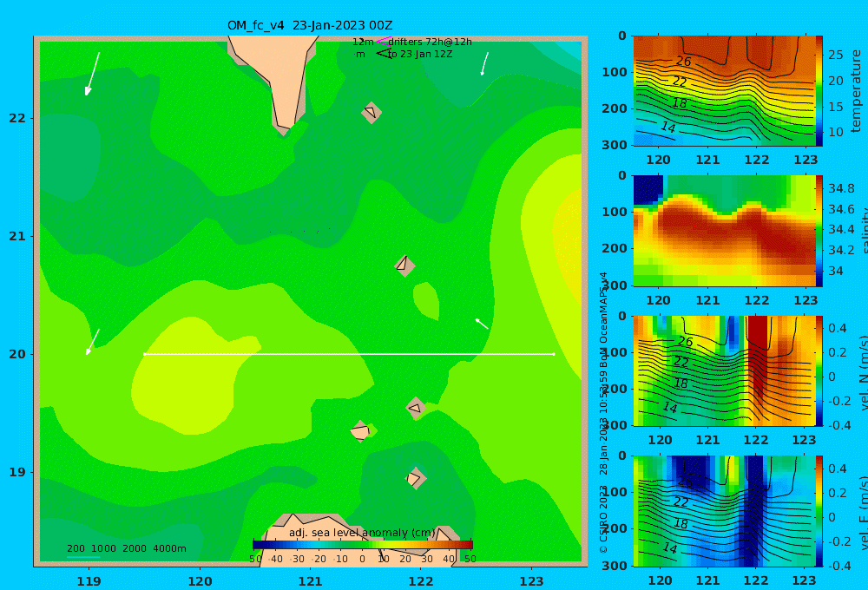Click longitude label 119 on the main map
Image resolution: width=868 pixels, height=590 pixels.
point(89,581)
